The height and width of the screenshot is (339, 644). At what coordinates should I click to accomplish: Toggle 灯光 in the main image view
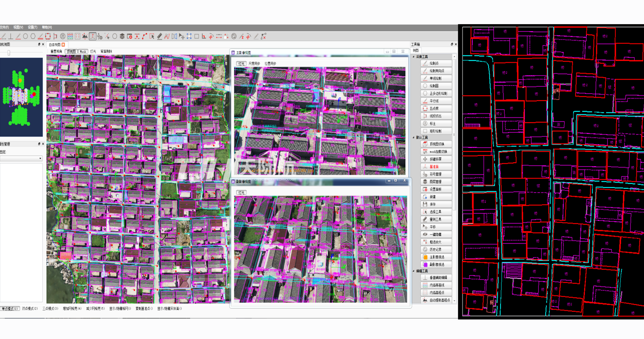click(241, 63)
